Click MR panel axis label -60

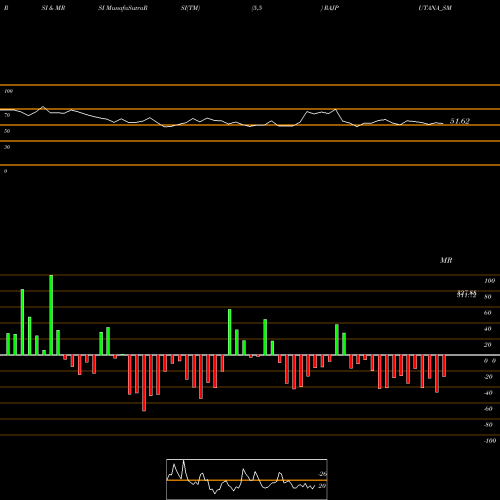tap(488, 409)
